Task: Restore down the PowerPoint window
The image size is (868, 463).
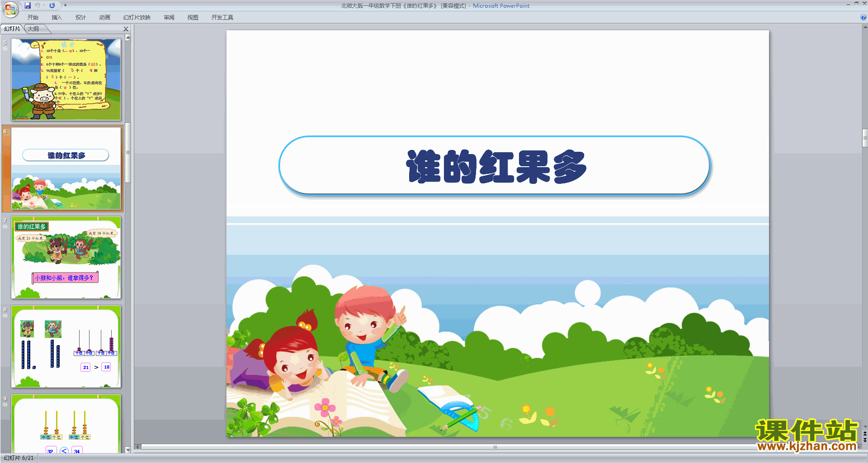Action: (x=856, y=4)
